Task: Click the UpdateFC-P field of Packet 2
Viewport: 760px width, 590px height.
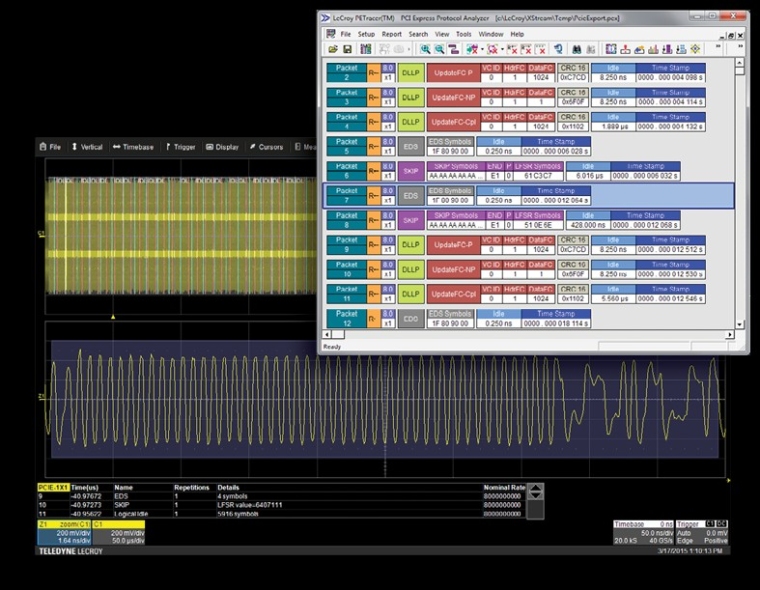Action: (451, 73)
